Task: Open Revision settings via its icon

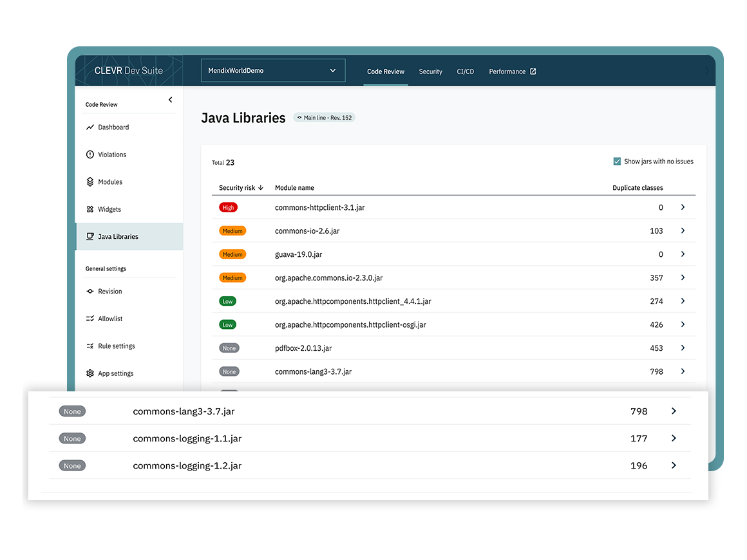Action: coord(90,292)
